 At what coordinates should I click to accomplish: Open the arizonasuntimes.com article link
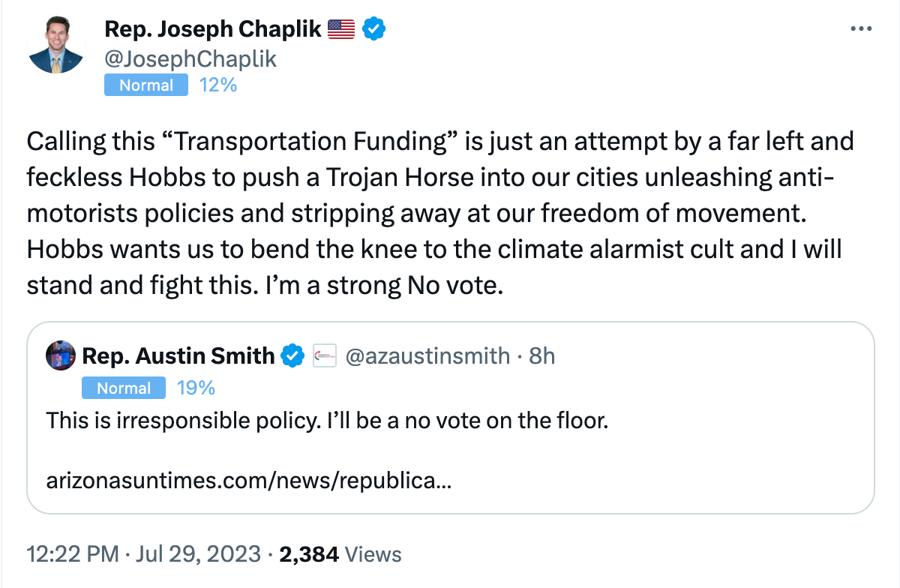pos(248,480)
